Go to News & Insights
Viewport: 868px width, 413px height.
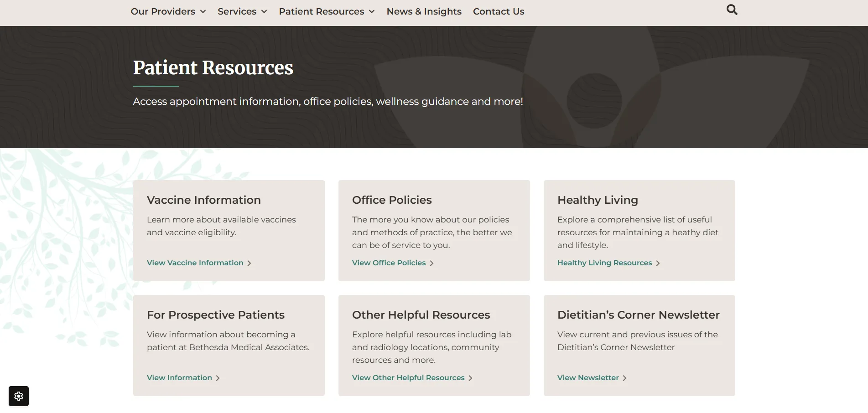[x=424, y=11]
